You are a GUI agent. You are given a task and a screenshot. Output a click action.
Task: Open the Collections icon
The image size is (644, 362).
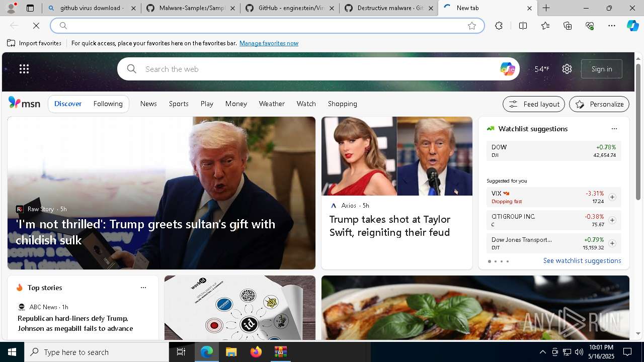click(x=568, y=26)
